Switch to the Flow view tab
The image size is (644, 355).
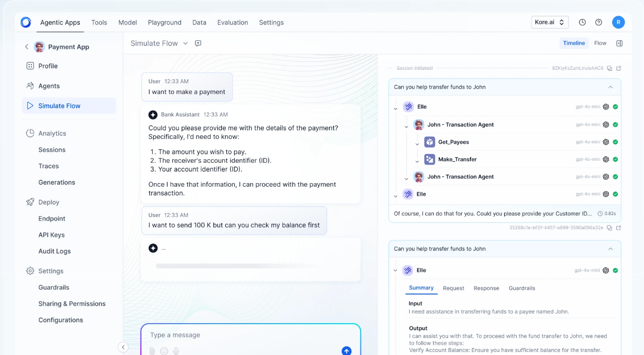click(x=600, y=43)
